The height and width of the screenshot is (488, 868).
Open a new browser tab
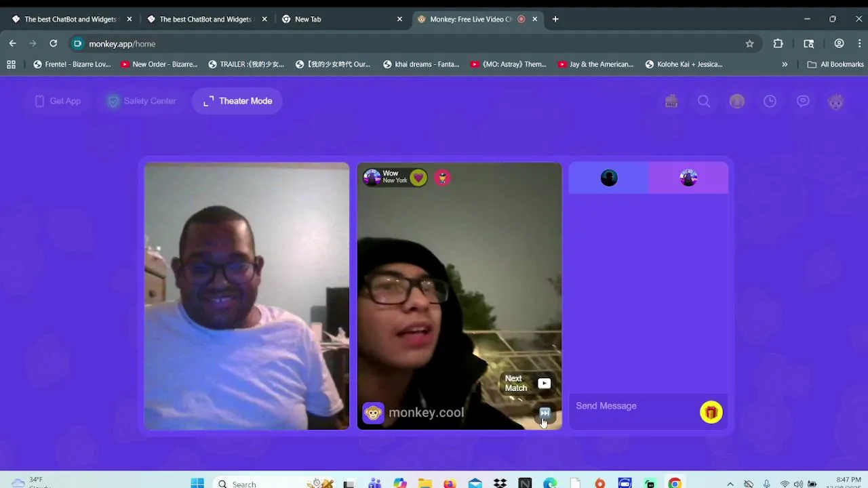(555, 19)
